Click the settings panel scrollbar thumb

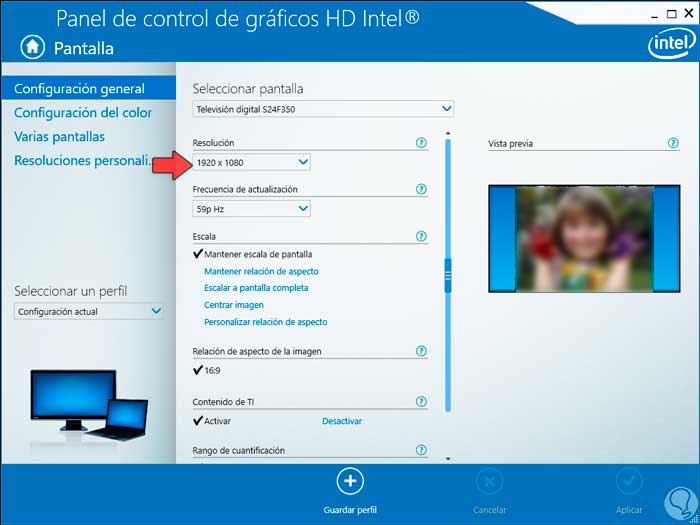point(448,275)
